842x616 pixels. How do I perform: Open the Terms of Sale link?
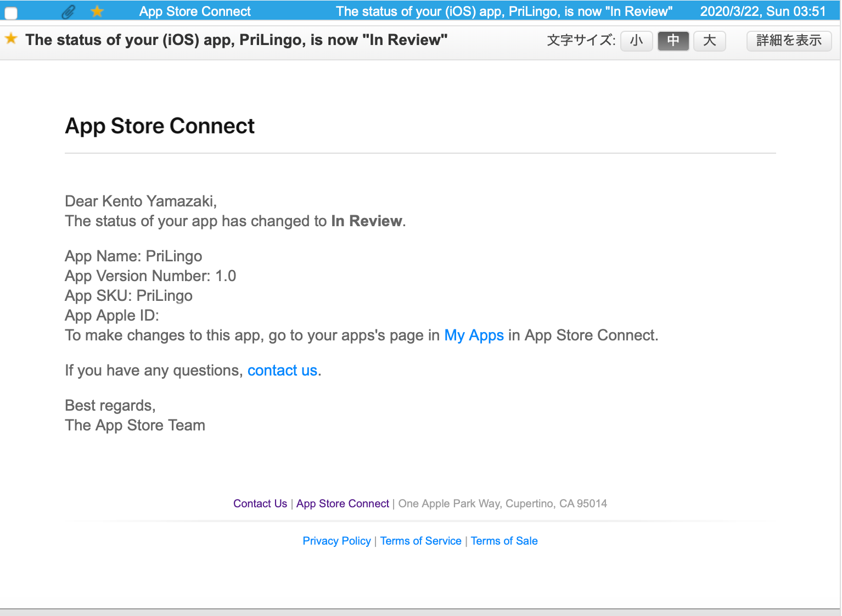tap(504, 541)
